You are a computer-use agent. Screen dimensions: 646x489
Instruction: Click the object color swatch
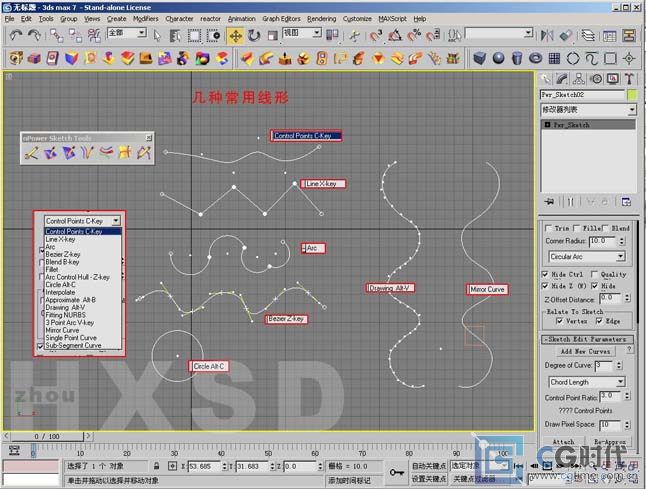[x=632, y=95]
